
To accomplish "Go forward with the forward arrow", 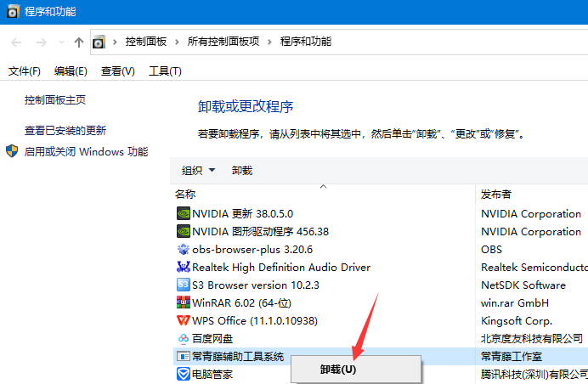I will point(42,42).
